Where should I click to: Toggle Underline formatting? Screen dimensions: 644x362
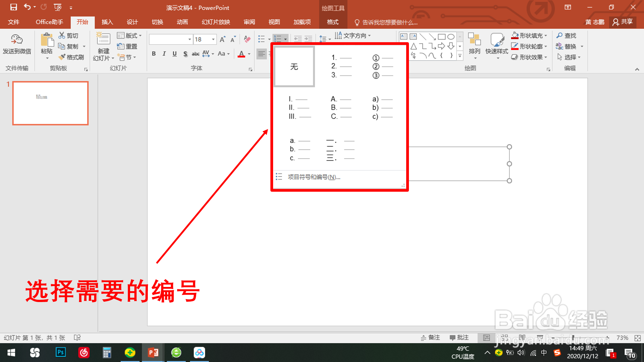coord(175,54)
